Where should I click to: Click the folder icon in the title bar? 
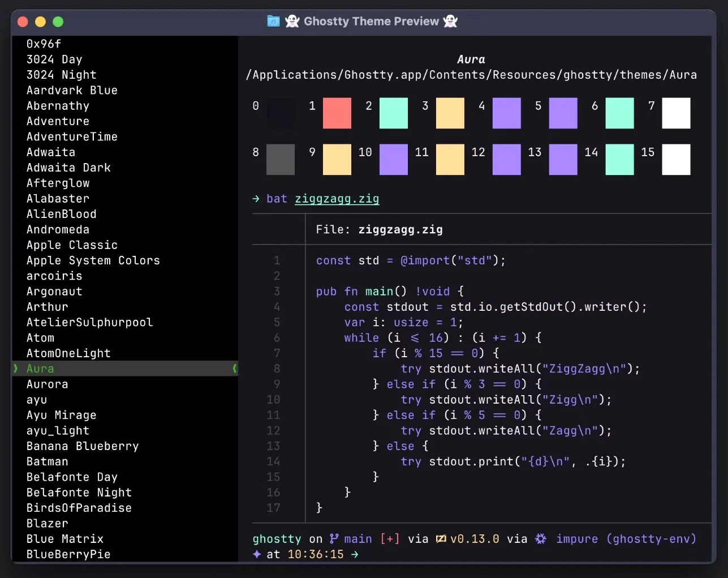273,22
